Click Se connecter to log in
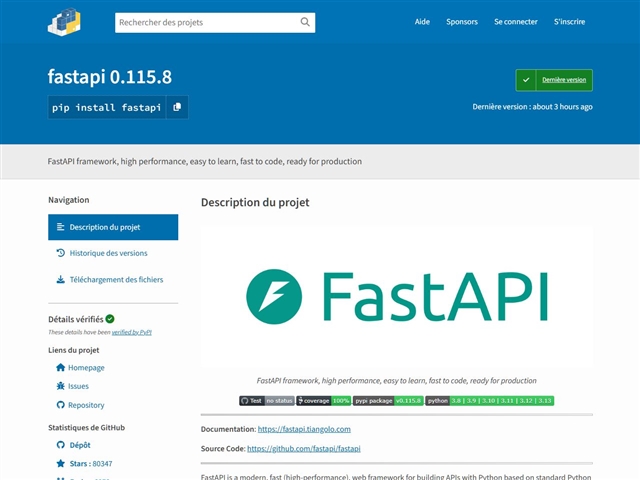This screenshot has width=640, height=480. tap(516, 22)
